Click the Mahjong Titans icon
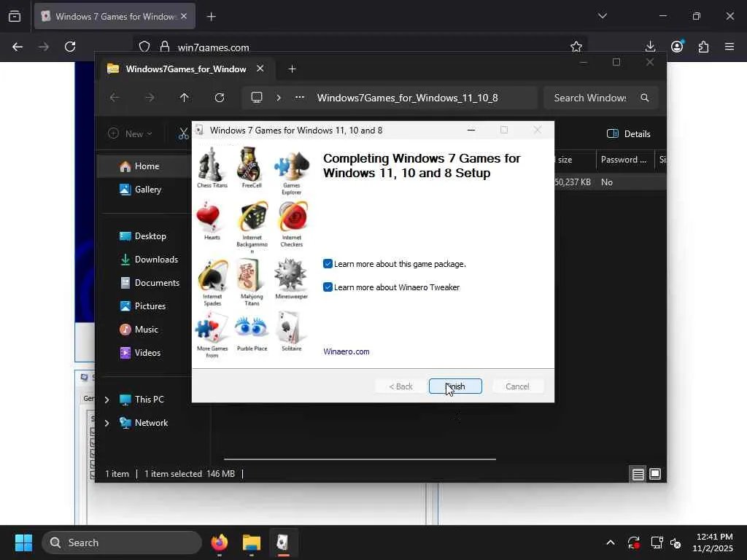This screenshot has width=747, height=560. 251,275
